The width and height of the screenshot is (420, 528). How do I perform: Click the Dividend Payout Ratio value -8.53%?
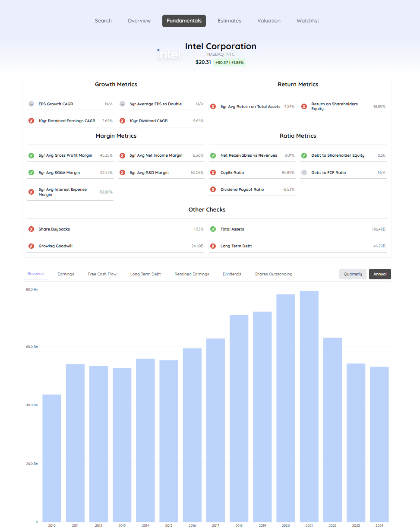click(x=289, y=190)
